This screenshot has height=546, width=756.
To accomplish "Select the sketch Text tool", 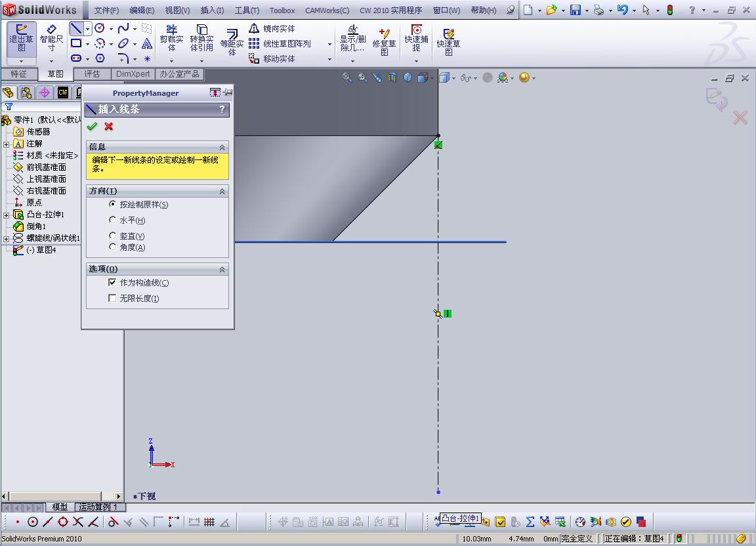I will pos(147,43).
